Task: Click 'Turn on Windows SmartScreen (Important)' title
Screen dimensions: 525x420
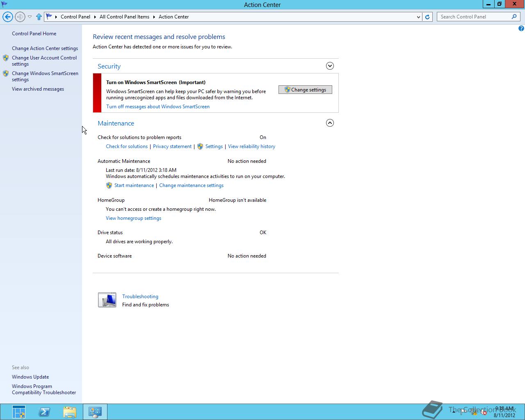Action: tap(156, 82)
